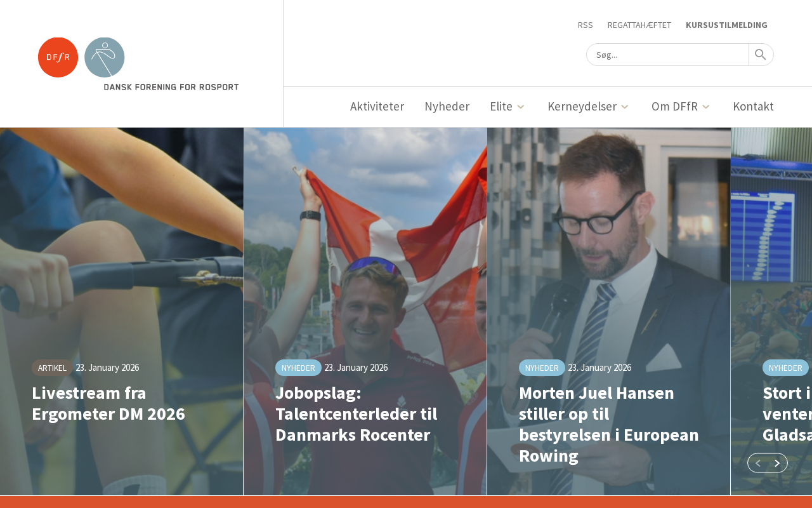Open Morten Juel Hansen news headline
Image resolution: width=812 pixels, height=508 pixels.
[x=609, y=424]
